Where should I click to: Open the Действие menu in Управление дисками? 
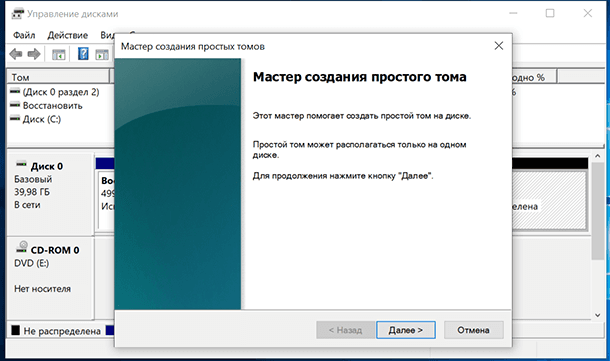click(x=68, y=35)
